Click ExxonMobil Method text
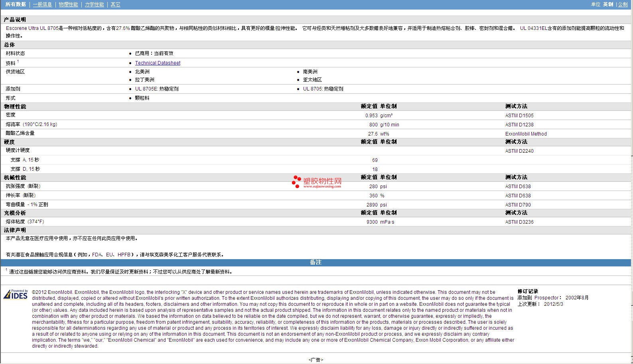 tap(526, 134)
